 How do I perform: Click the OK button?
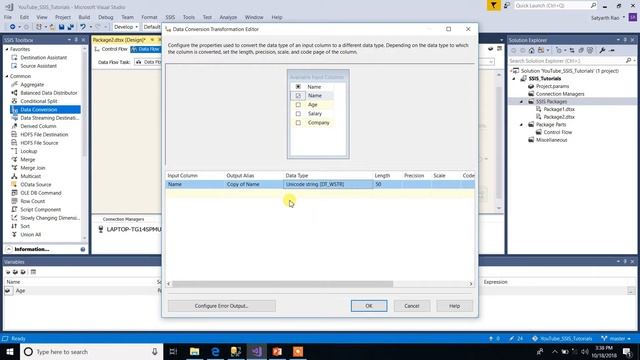369,306
